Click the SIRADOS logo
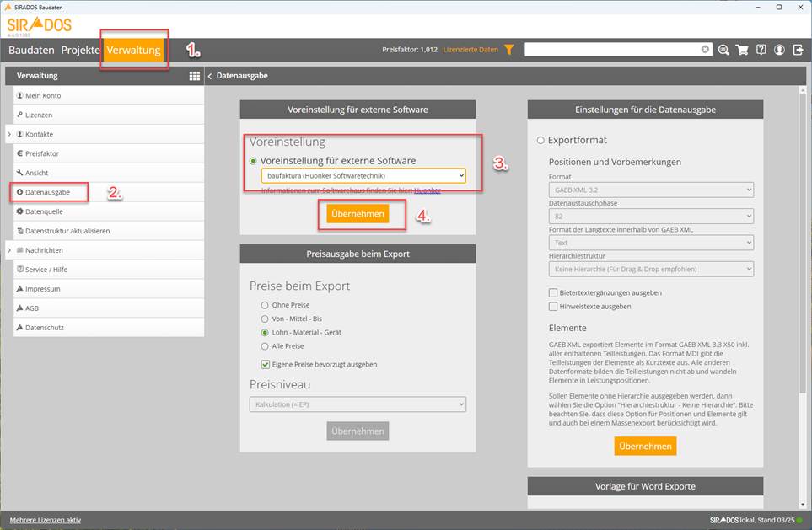812x530 pixels. tap(40, 24)
